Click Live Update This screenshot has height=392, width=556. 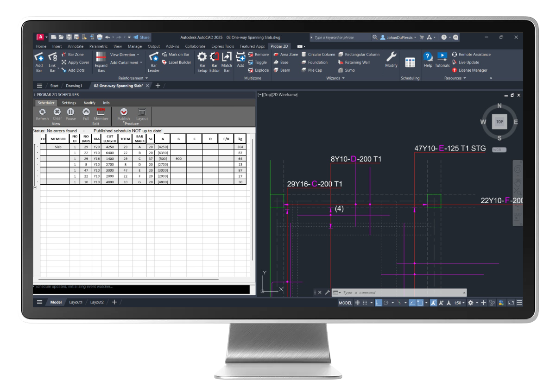pos(466,62)
